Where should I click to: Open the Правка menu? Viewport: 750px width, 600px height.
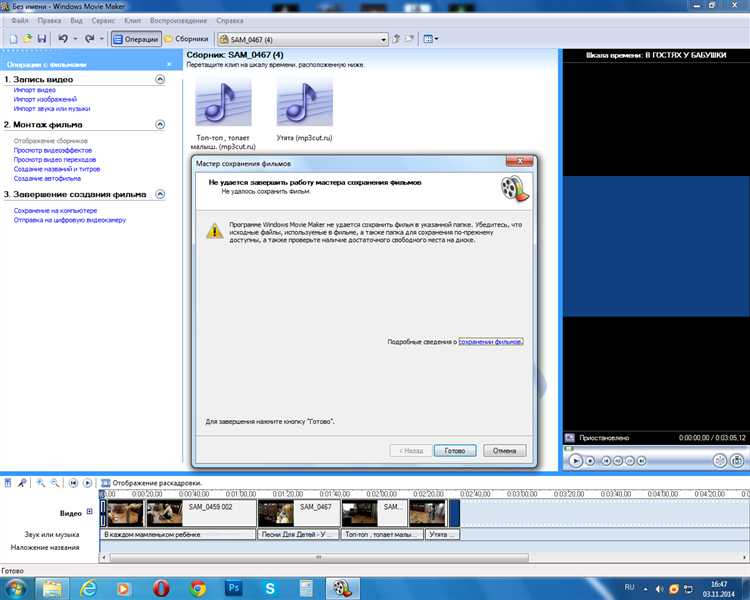pyautogui.click(x=49, y=21)
